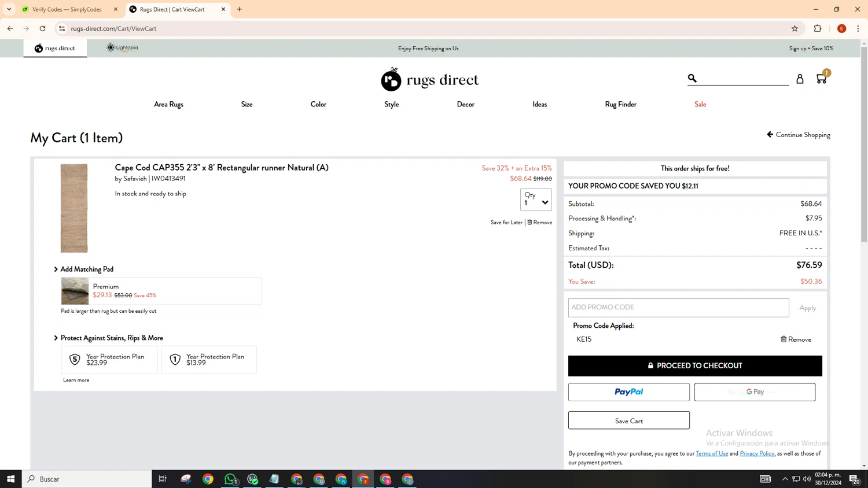The image size is (868, 488).
Task: Click Save for Later link
Action: pos(506,223)
